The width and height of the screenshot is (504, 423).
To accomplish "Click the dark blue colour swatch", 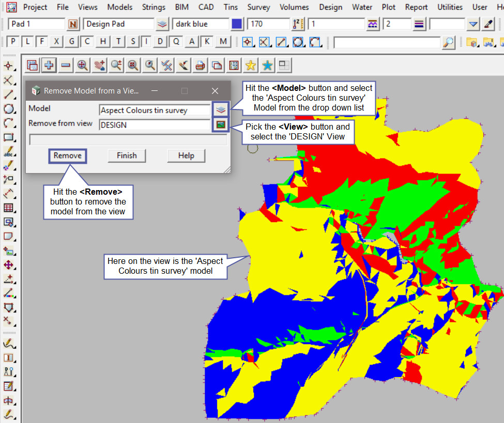I will (x=237, y=24).
